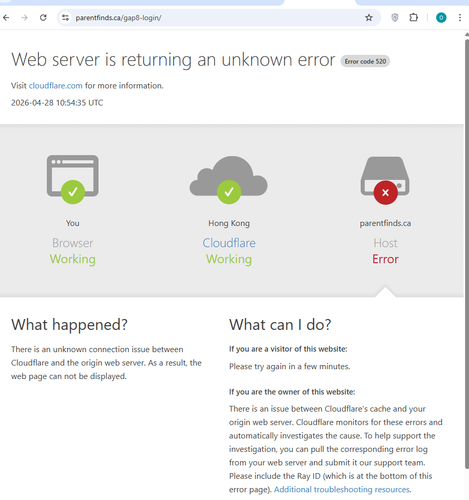Bookmark this page with the star icon
The image size is (469, 500).
point(369,18)
